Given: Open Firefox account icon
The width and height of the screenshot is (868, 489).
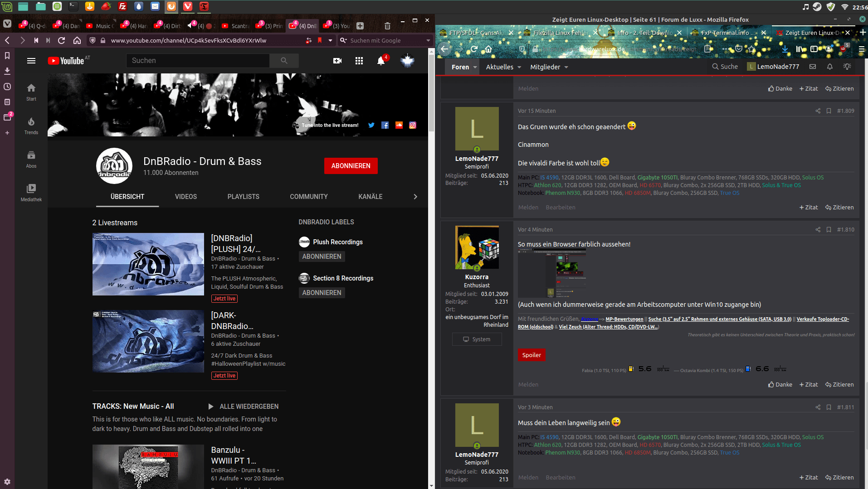Looking at the screenshot, I should 829,49.
